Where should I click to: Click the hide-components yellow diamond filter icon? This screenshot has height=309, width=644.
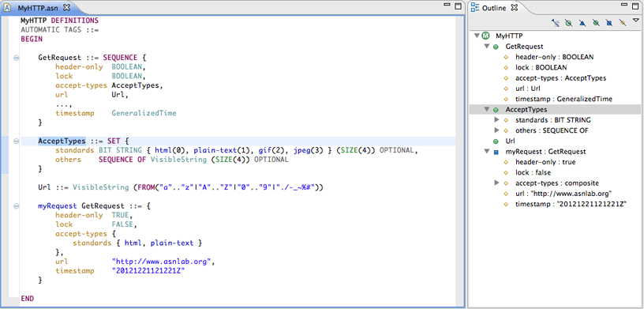click(x=623, y=24)
